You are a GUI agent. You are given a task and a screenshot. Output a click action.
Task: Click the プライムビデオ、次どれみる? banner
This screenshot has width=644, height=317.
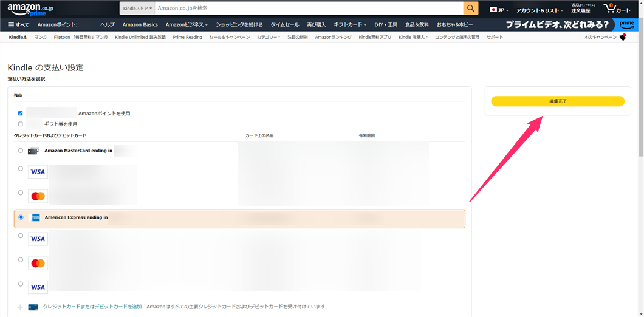click(x=557, y=25)
